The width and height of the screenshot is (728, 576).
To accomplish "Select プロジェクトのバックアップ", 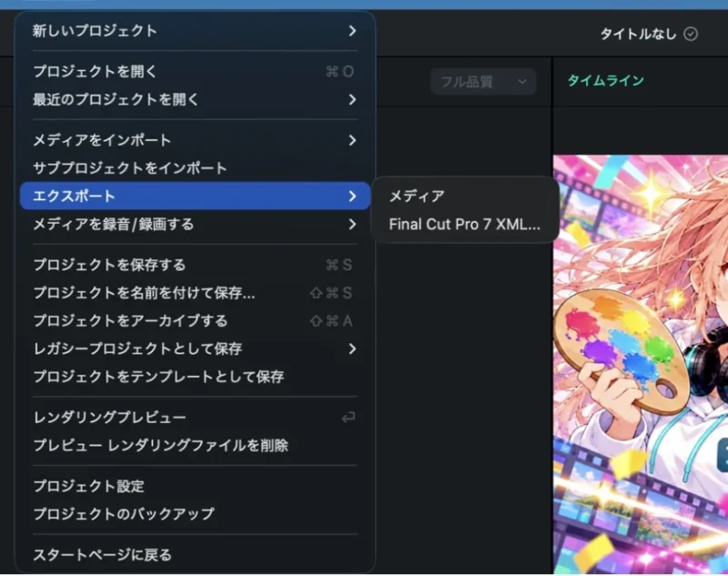I will (x=195, y=514).
